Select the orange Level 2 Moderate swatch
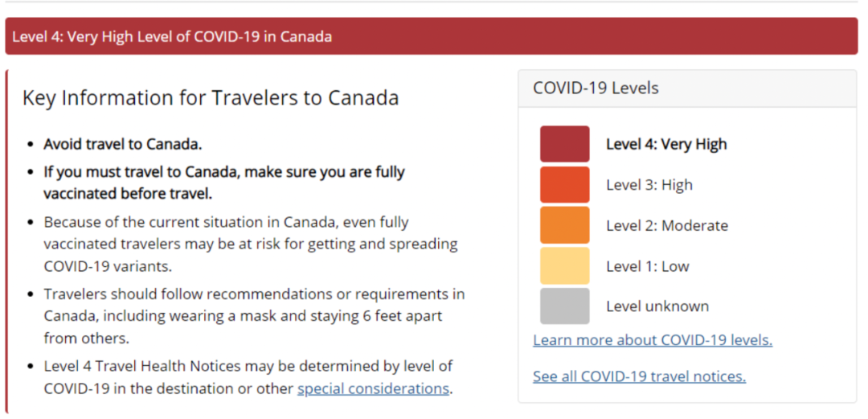Viewport: 868px width, 419px height. pyautogui.click(x=564, y=225)
